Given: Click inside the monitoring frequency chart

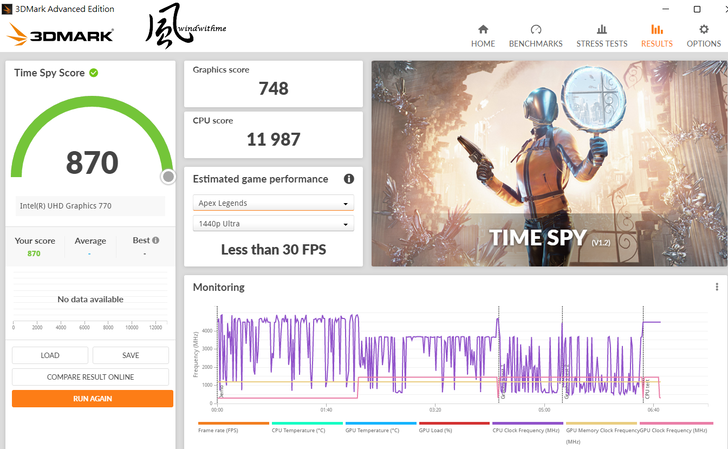Looking at the screenshot, I should tap(462, 355).
